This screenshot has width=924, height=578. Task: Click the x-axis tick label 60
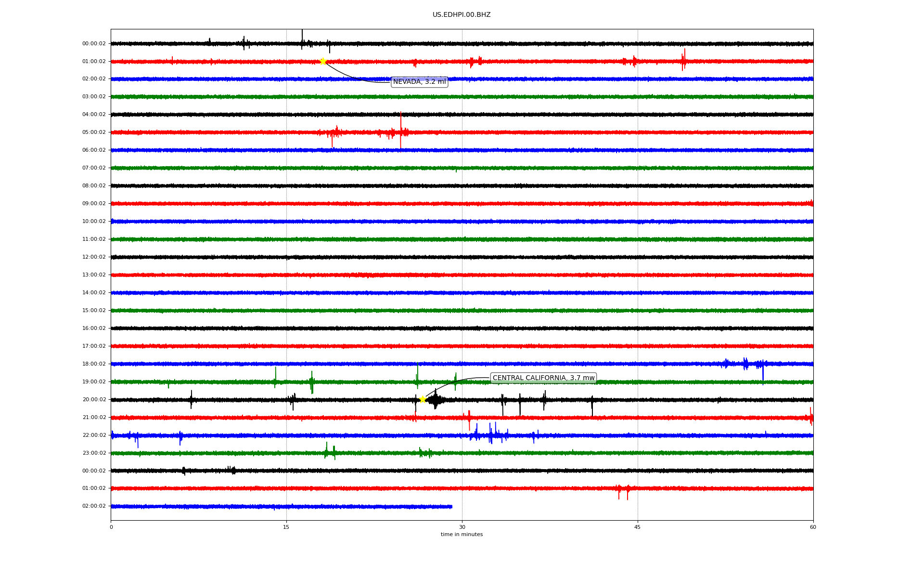(813, 527)
